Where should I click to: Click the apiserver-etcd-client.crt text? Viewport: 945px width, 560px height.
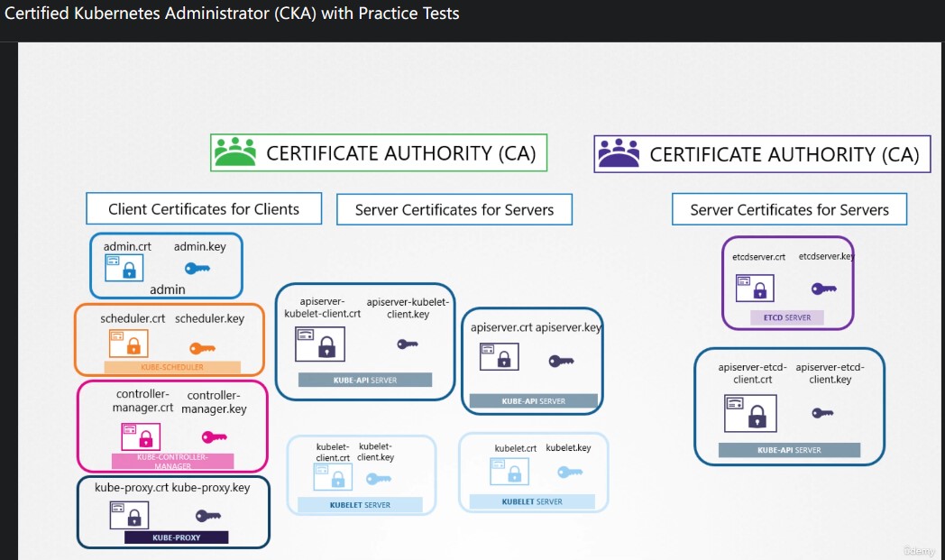click(x=753, y=373)
